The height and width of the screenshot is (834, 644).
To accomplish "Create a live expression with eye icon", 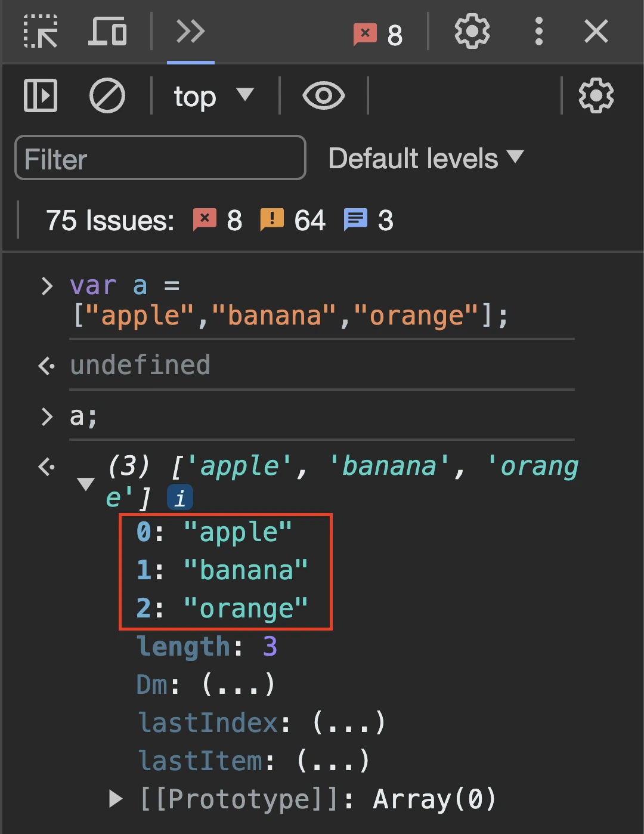I will coord(323,95).
